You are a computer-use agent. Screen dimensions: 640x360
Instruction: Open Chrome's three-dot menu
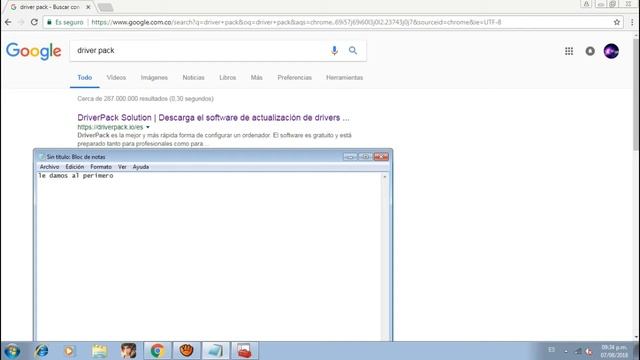tap(632, 22)
